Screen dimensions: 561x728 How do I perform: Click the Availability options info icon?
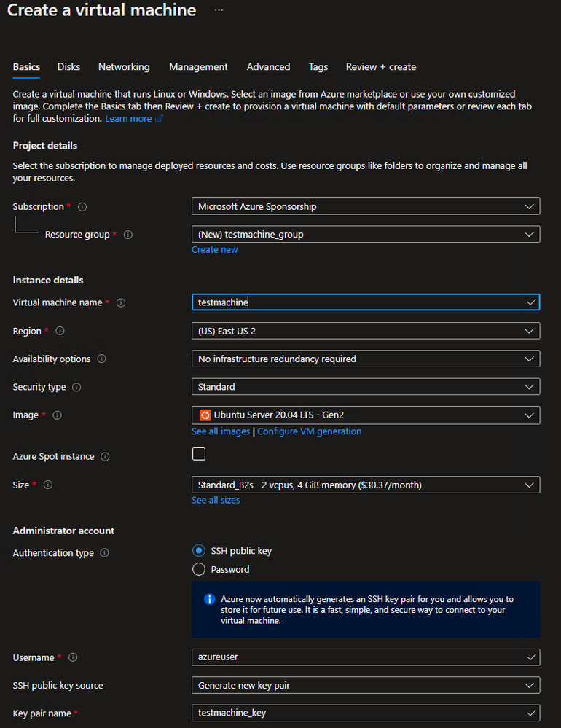pos(101,359)
